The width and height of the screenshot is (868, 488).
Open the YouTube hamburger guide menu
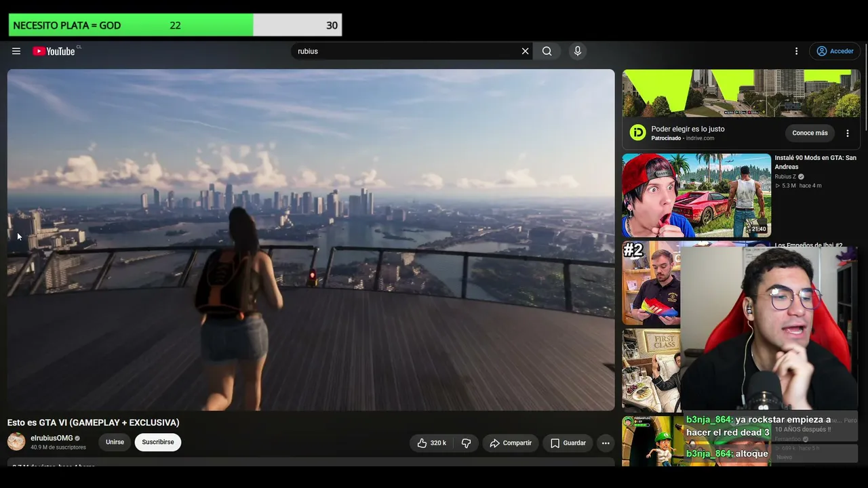pyautogui.click(x=16, y=51)
